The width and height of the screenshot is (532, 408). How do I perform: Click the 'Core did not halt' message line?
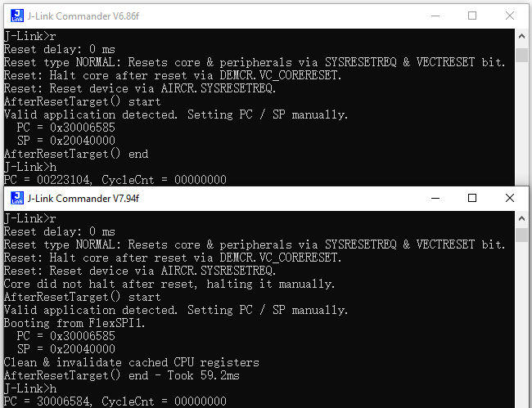click(169, 284)
